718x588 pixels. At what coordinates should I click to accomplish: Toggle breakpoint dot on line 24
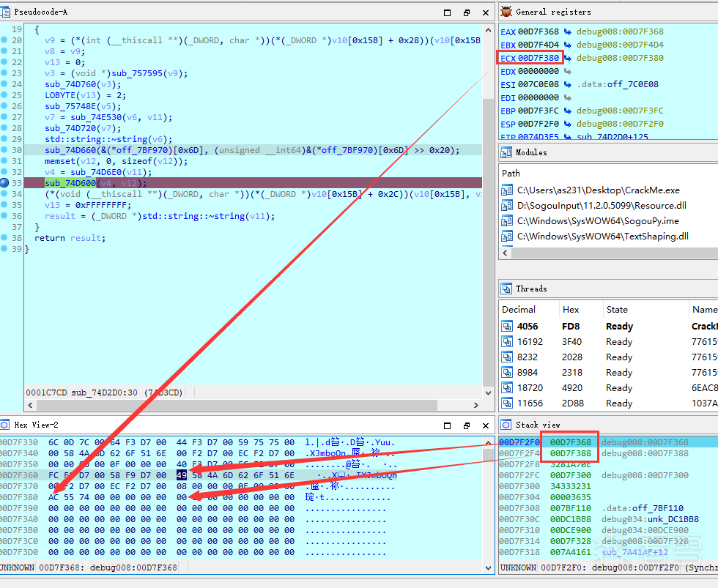[4, 84]
